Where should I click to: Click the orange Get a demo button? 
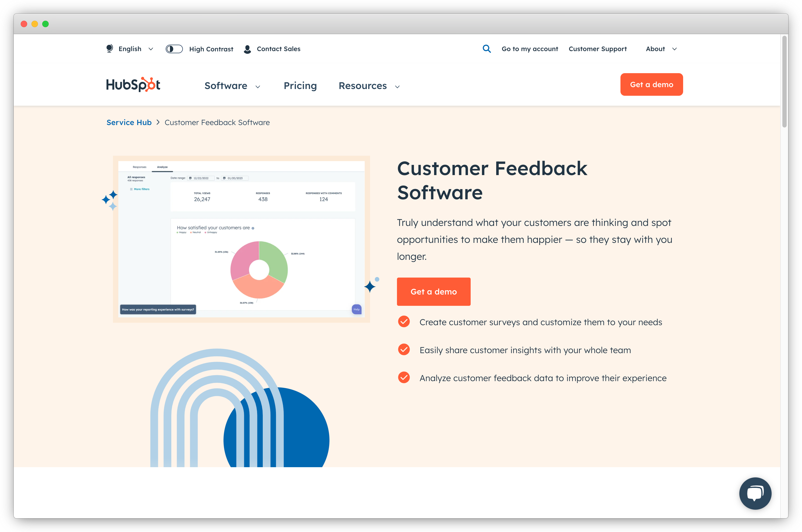point(434,292)
